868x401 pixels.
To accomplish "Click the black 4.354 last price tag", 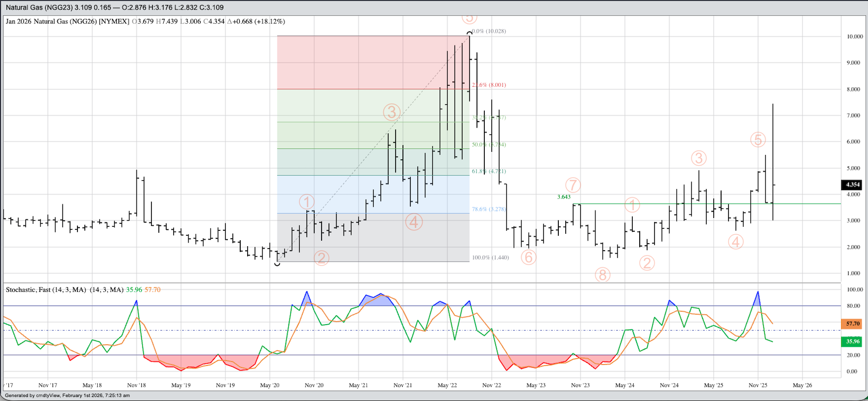I will tap(852, 185).
